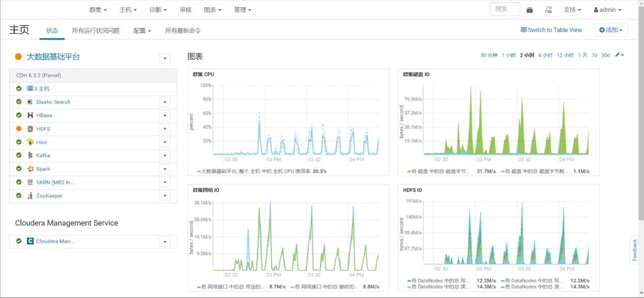644x298 pixels.
Task: Click the 添加 button
Action: point(611,30)
